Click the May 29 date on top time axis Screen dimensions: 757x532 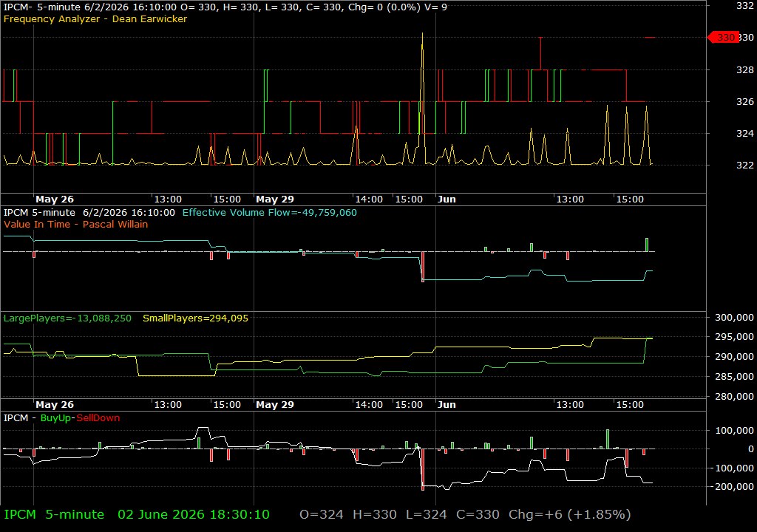coord(275,199)
